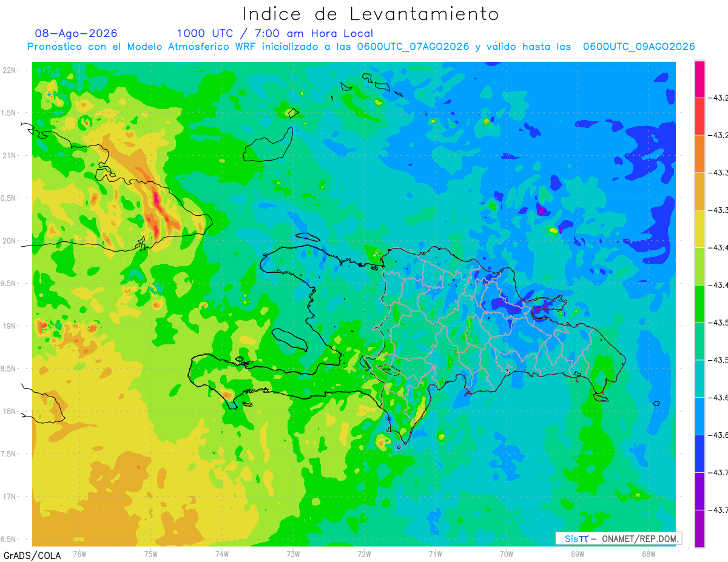
Task: Pick the royal blue swatch in the color scale
Action: coord(699,453)
